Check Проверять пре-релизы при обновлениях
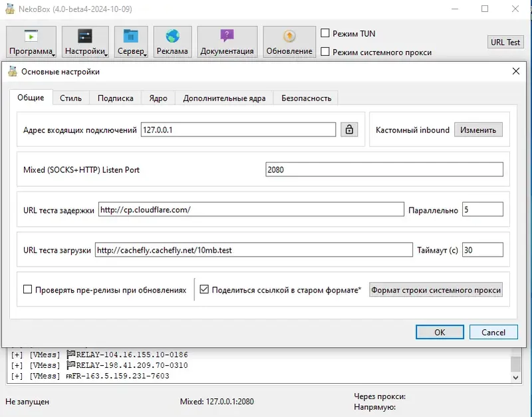Image resolution: width=532 pixels, height=417 pixels. coord(27,289)
